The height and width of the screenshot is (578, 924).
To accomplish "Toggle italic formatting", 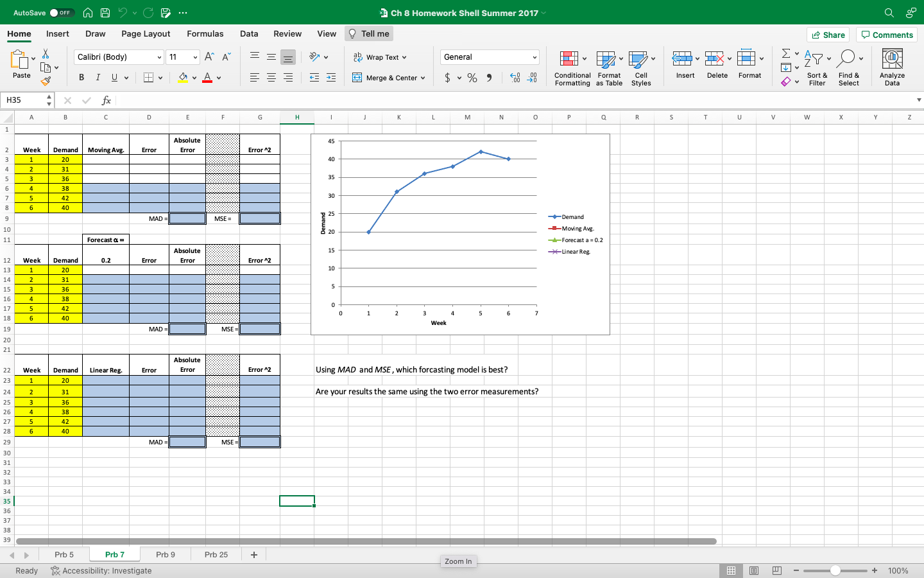I will [x=97, y=77].
